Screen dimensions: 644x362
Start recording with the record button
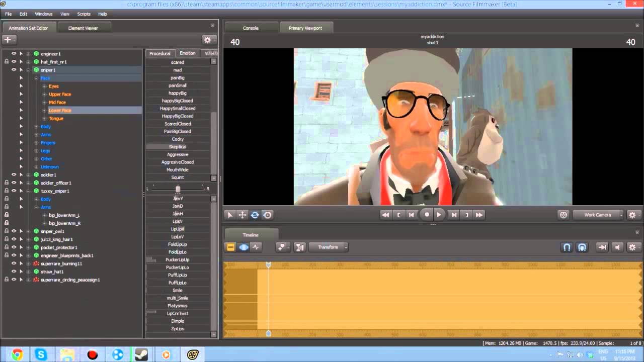click(x=427, y=215)
